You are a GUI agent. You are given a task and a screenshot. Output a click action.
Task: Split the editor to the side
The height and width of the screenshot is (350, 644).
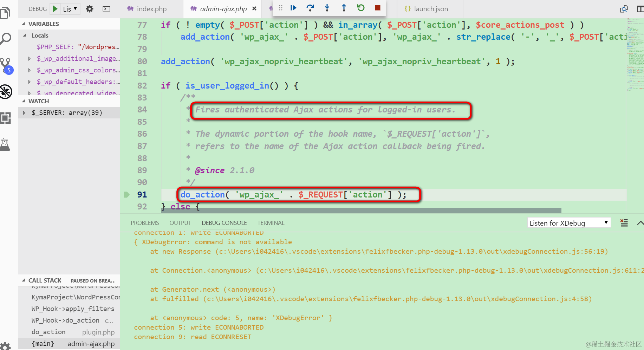click(x=640, y=9)
